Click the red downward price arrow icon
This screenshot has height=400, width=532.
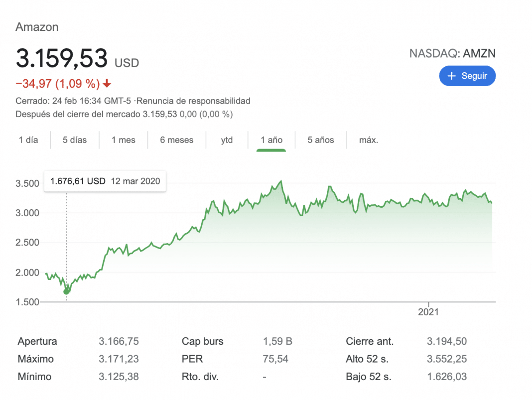106,84
